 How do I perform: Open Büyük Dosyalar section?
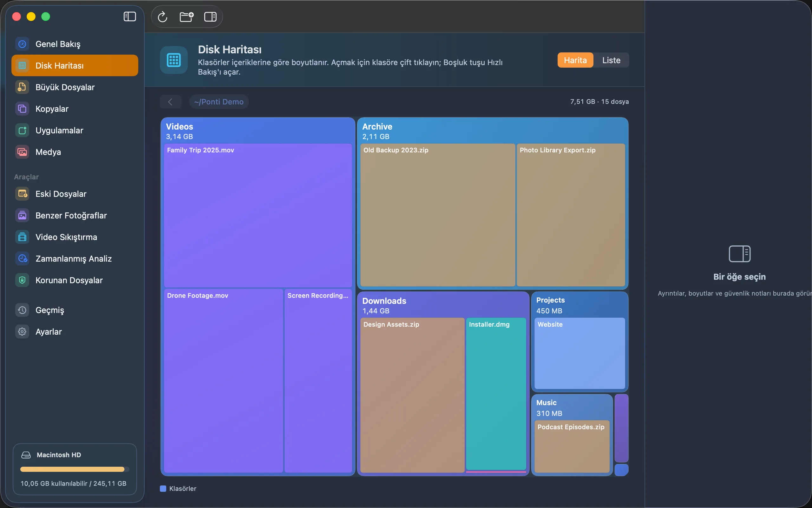coord(75,87)
